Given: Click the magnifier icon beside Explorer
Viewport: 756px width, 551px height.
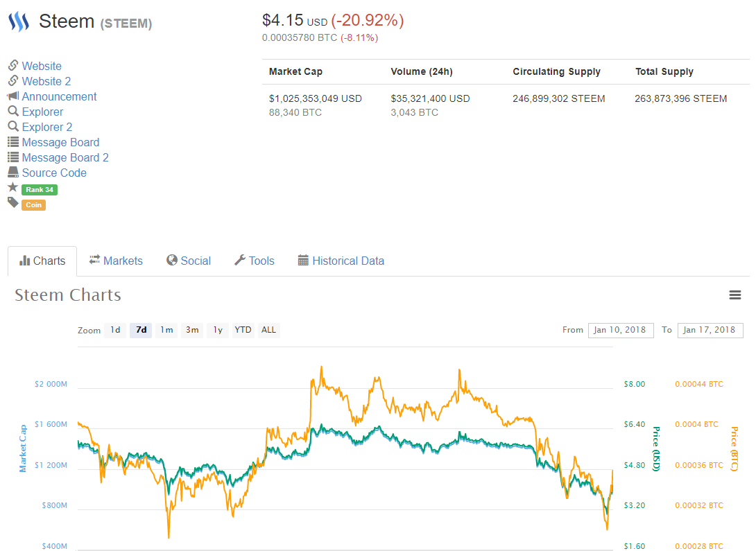Looking at the screenshot, I should [13, 112].
